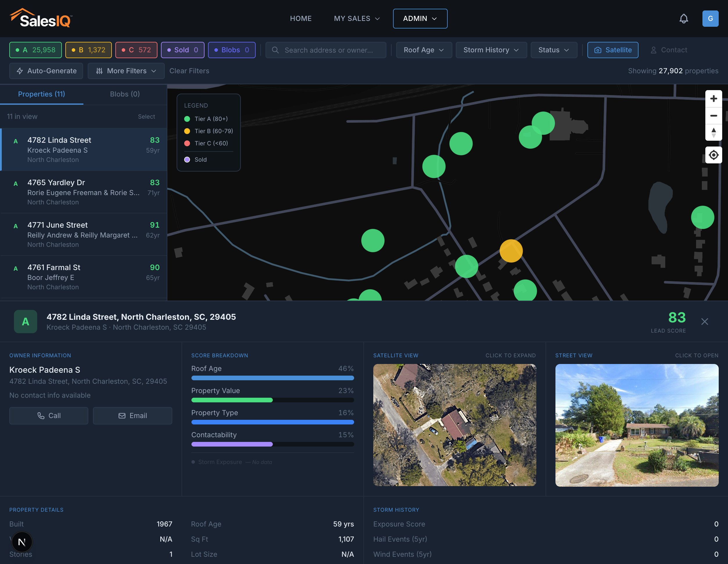Screen dimensions: 728x564
Task: Expand the Storm History filter
Action: point(491,50)
